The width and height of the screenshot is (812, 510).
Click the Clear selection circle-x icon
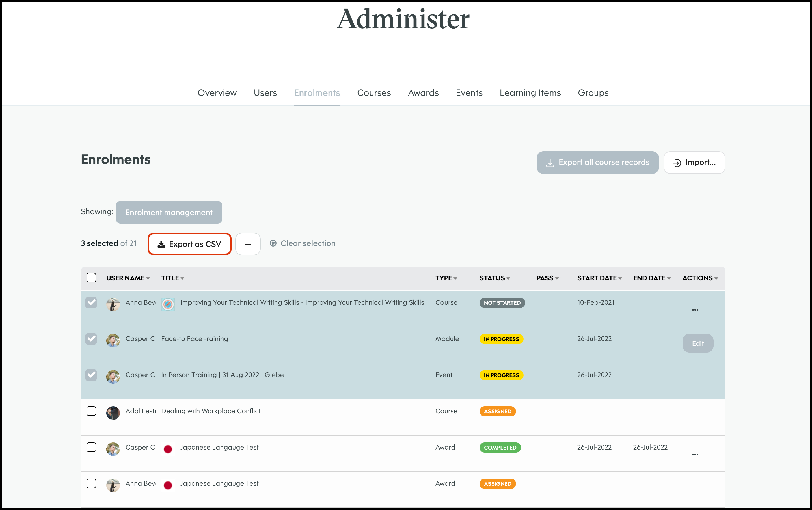pos(273,243)
